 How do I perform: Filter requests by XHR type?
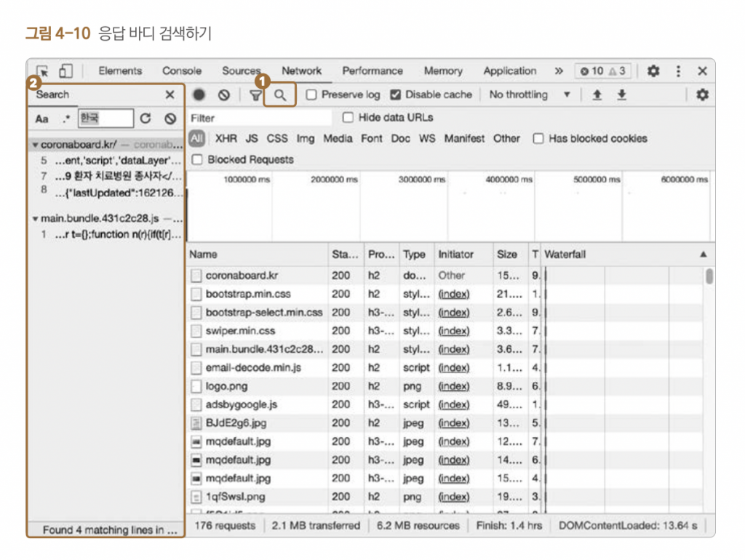(226, 139)
